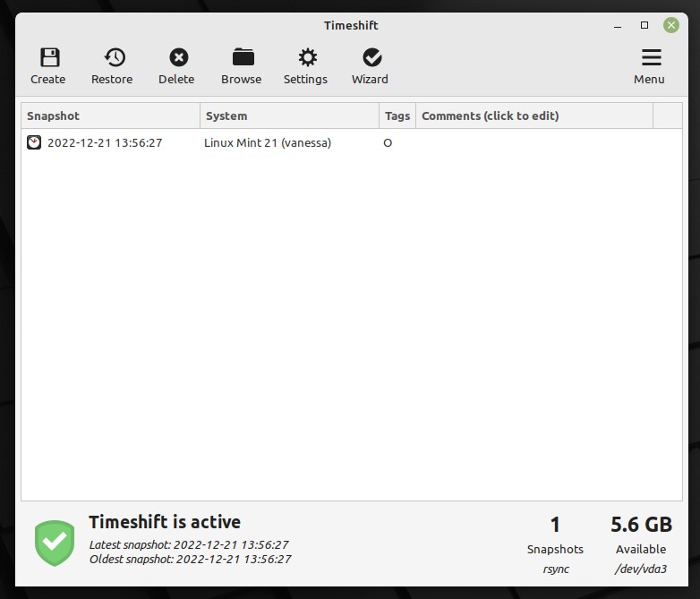Click the Timeshift window title

[351, 25]
